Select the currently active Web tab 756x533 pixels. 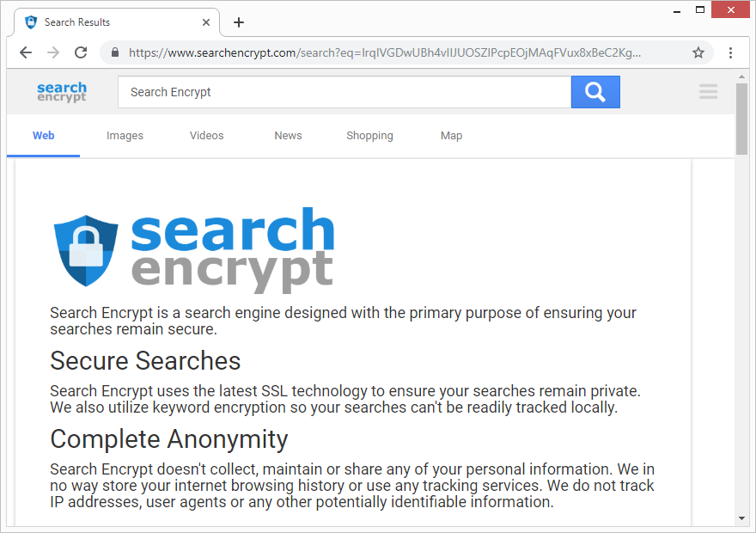coord(43,135)
